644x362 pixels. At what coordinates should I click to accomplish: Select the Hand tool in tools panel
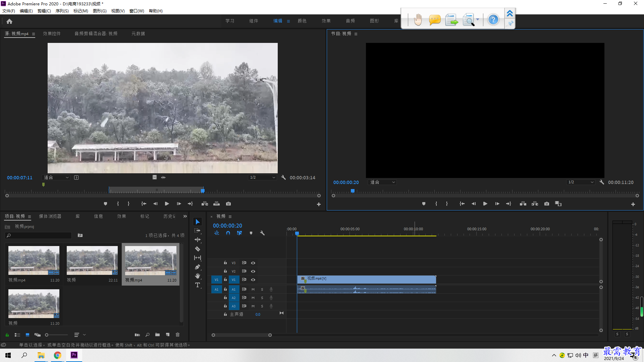tap(198, 276)
